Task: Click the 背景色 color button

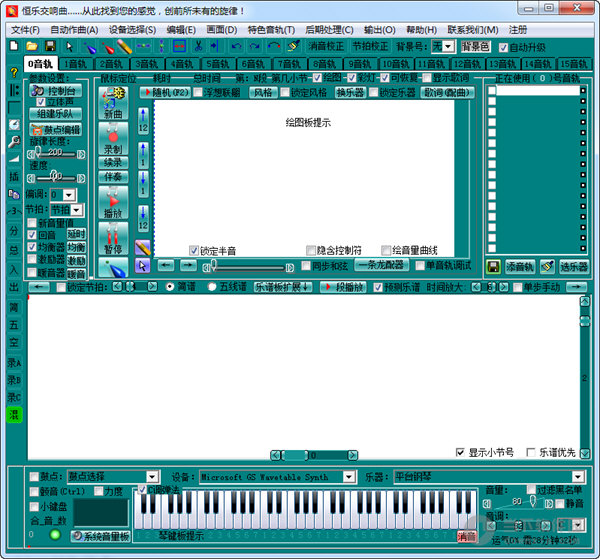Action: (475, 47)
